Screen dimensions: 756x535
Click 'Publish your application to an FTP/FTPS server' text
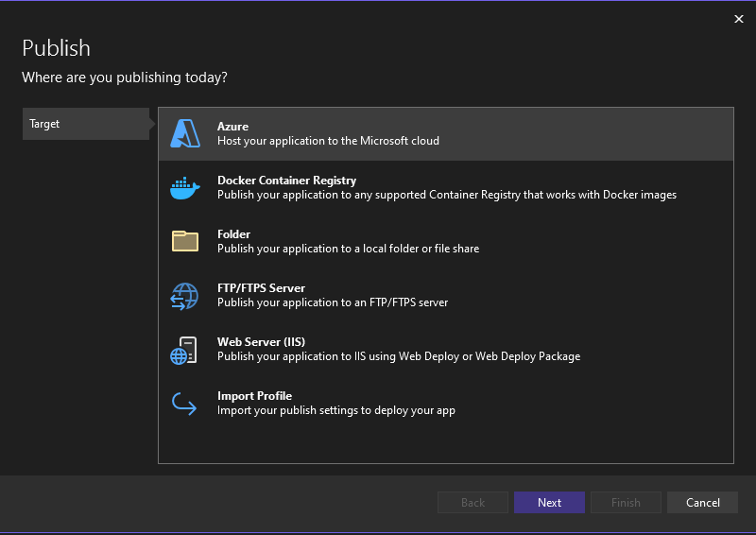[333, 302]
